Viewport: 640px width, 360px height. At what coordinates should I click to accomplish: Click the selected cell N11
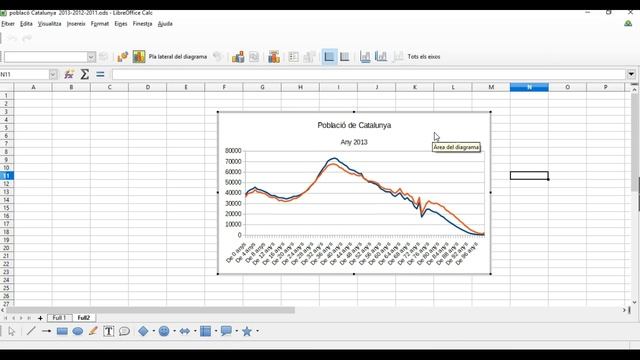[x=529, y=176]
